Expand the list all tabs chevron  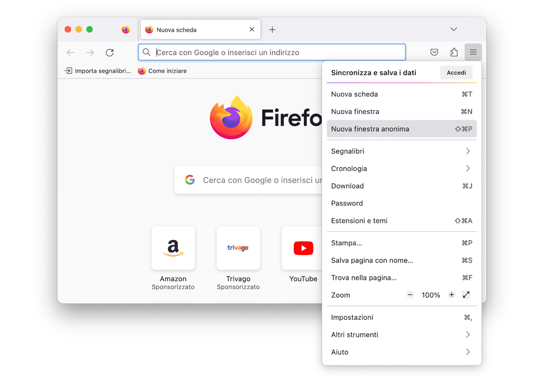(x=453, y=29)
